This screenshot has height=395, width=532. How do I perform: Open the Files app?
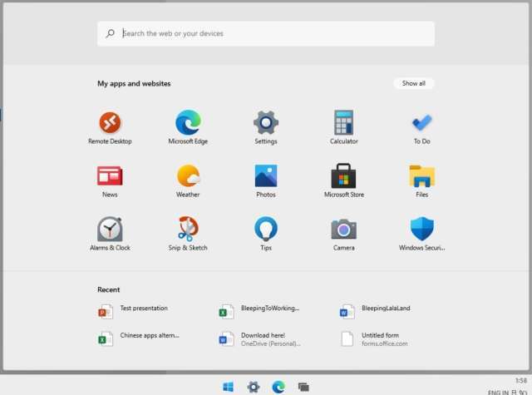pyautogui.click(x=421, y=181)
